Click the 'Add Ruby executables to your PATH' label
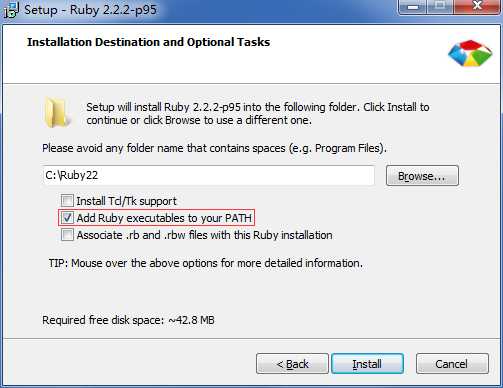This screenshot has height=388, width=503. pyautogui.click(x=164, y=218)
